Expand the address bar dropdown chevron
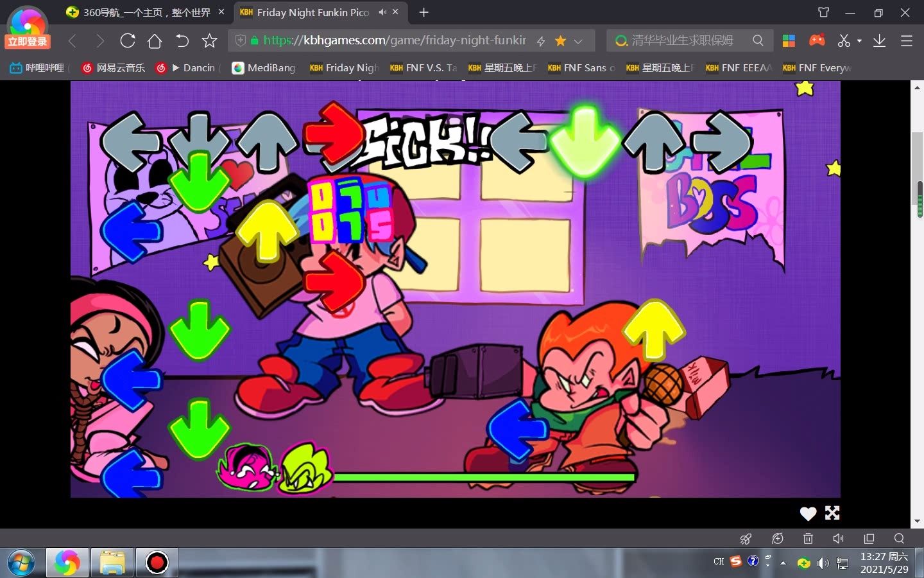 pyautogui.click(x=578, y=41)
